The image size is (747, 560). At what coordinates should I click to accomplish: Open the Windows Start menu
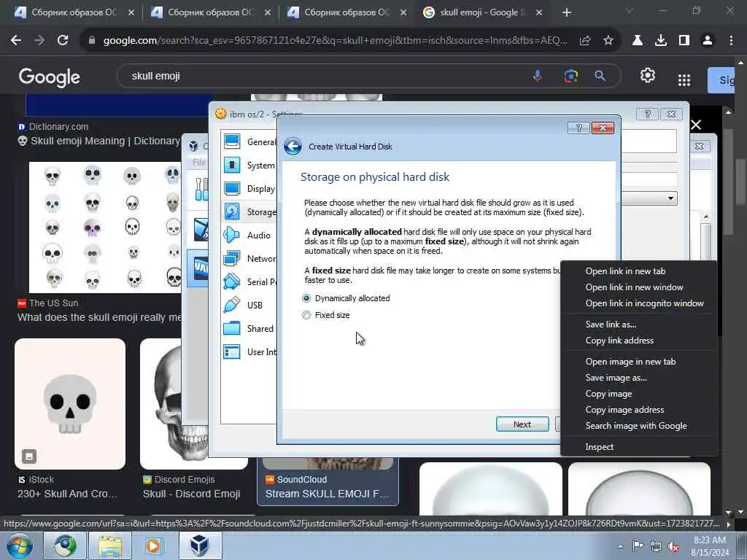click(x=20, y=545)
